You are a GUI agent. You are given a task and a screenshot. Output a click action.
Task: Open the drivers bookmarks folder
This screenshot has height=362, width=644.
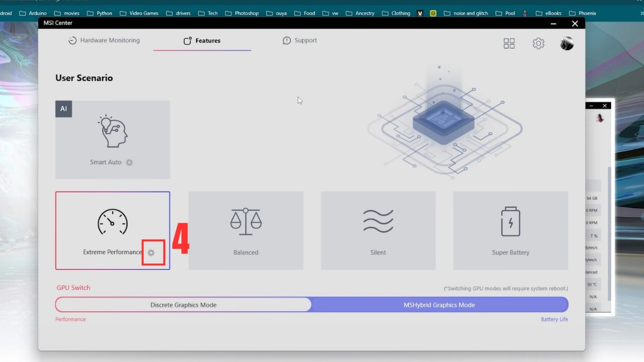click(x=179, y=13)
